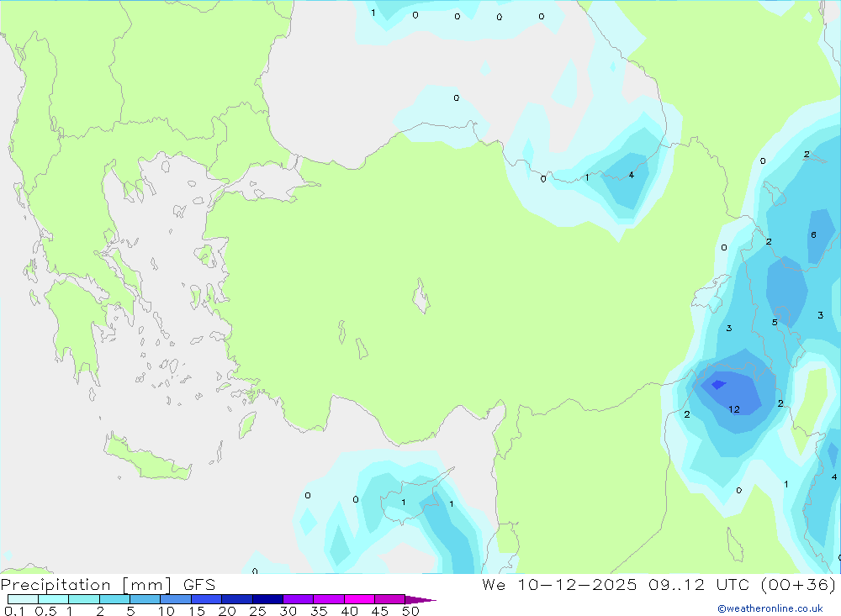Click the '0.1' legend scale label
Image resolution: width=841 pixels, height=616 pixels.
pyautogui.click(x=14, y=611)
